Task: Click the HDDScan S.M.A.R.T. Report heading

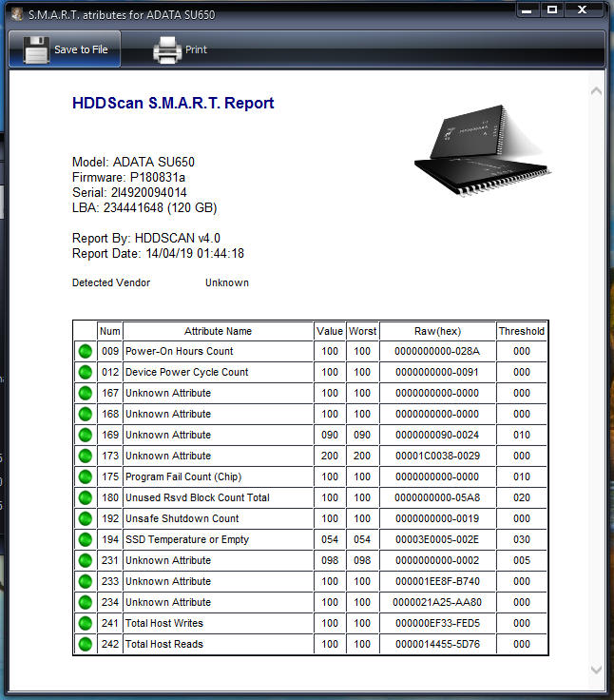Action: tap(173, 103)
